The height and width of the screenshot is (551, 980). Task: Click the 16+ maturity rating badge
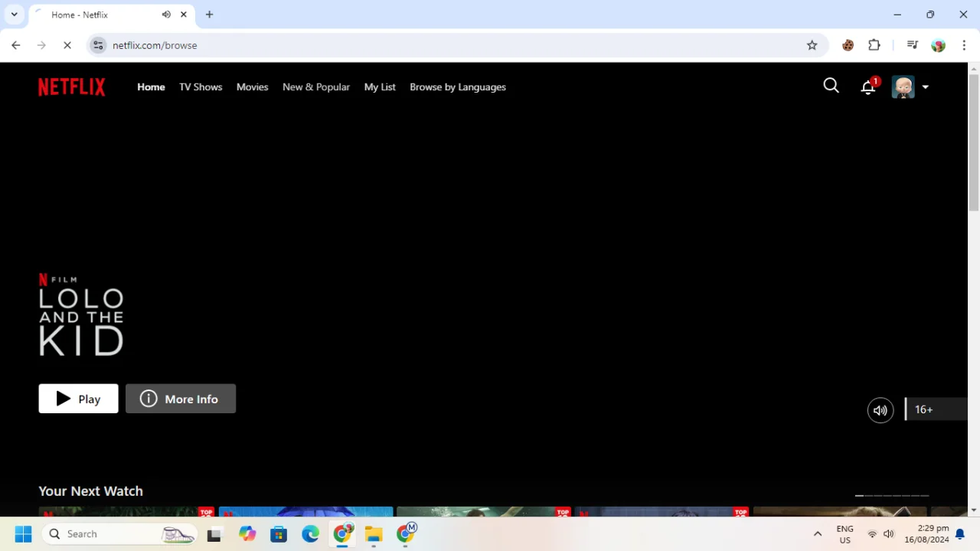pyautogui.click(x=936, y=409)
